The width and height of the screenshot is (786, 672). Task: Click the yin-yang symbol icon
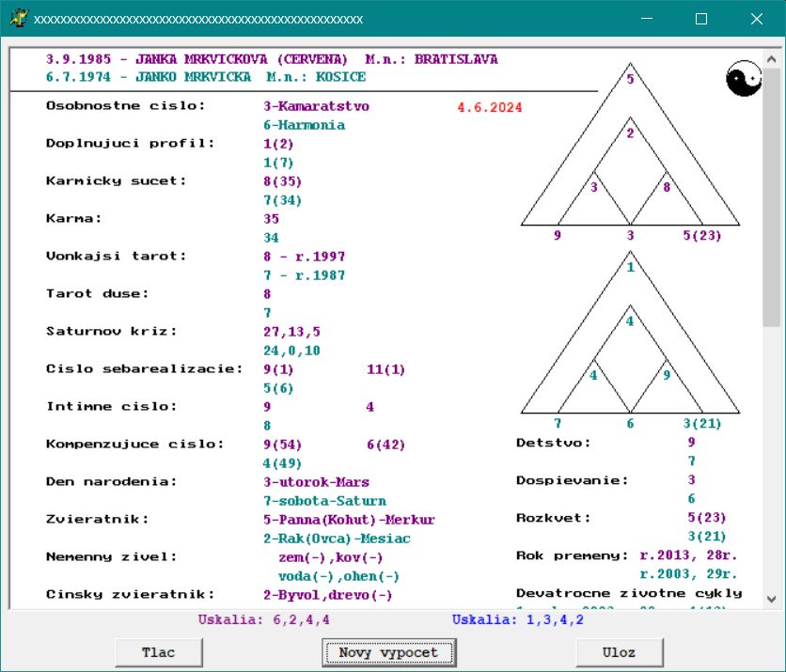pyautogui.click(x=744, y=78)
